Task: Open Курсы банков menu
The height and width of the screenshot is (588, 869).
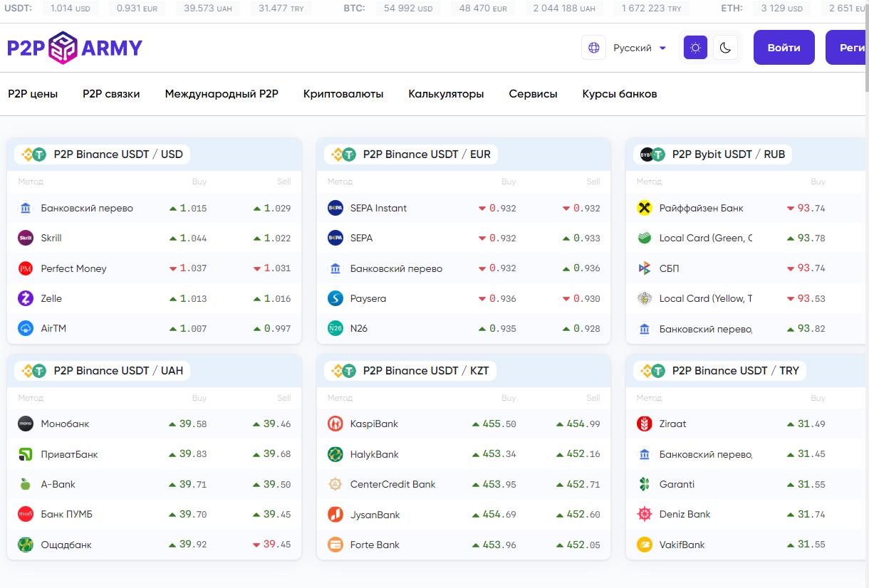Action: coord(620,94)
